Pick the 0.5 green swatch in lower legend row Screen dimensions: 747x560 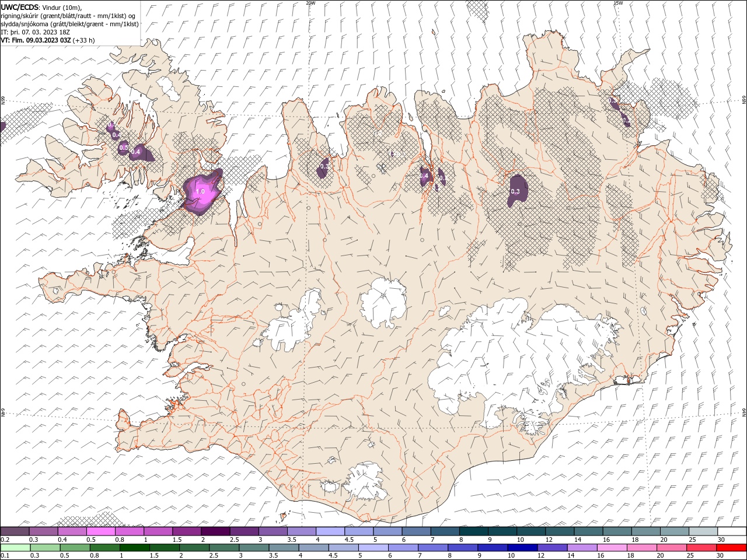75,548
